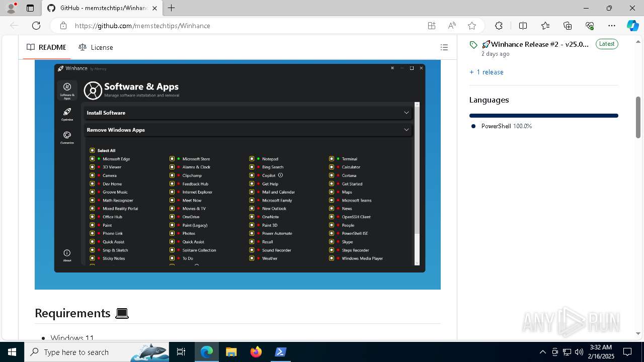Open Collections icon in toolbar
Viewport: 644px width, 362px height.
[568, 26]
